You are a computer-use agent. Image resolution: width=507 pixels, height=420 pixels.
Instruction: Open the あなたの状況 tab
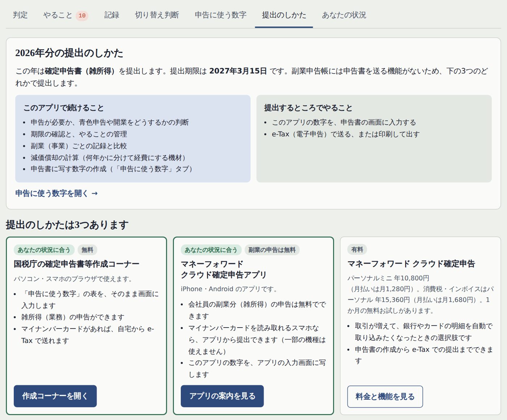[344, 15]
